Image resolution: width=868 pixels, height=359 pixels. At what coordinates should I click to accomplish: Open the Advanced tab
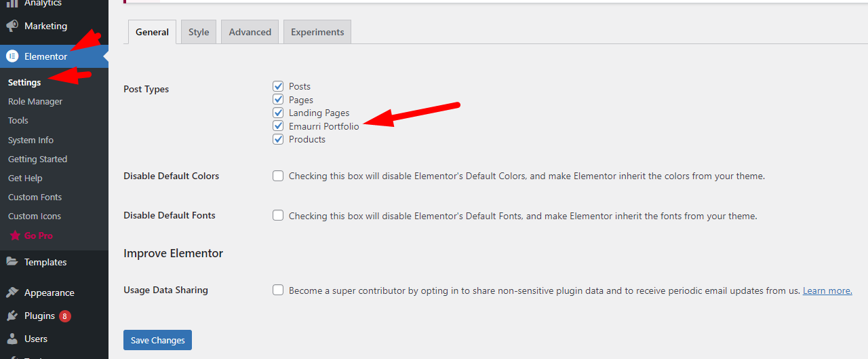(x=250, y=32)
